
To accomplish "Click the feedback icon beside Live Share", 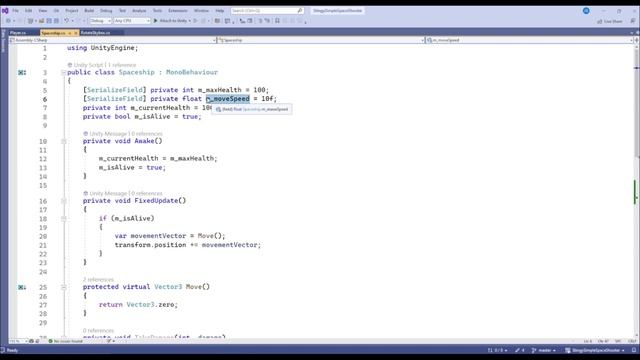I will click(x=633, y=21).
